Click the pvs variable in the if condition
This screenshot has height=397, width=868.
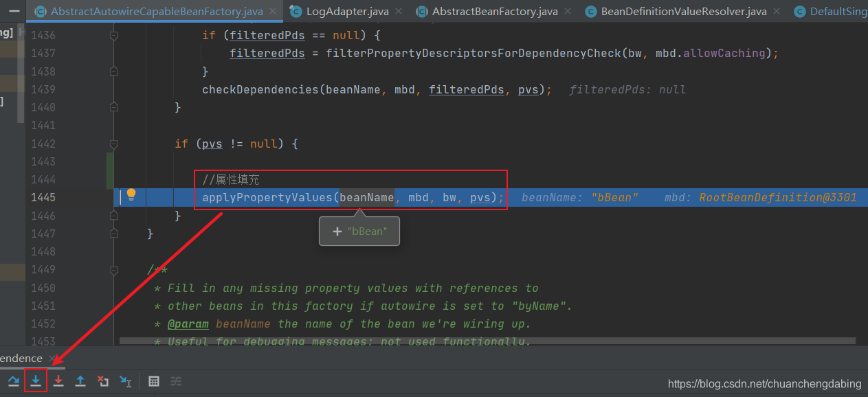pos(212,144)
